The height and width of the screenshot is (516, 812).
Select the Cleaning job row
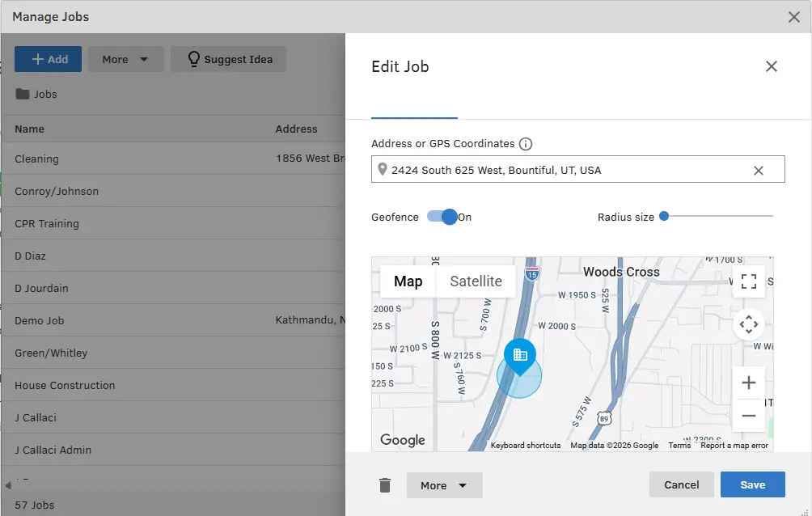(x=173, y=159)
